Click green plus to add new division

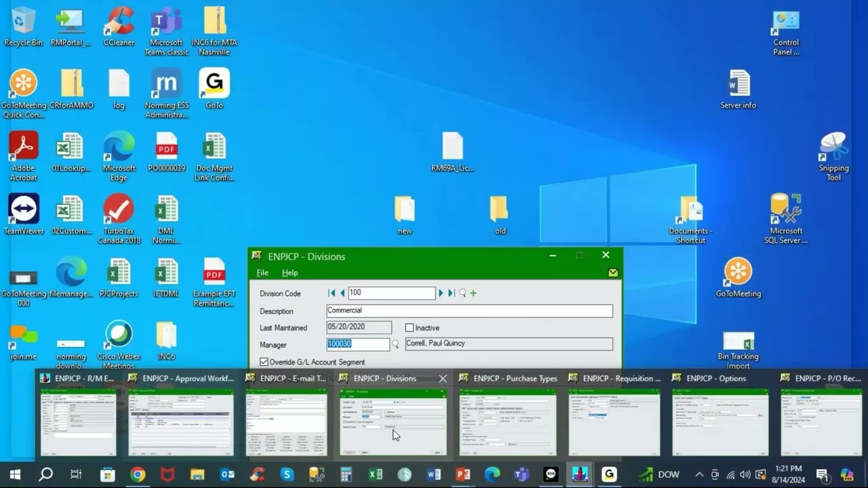[x=473, y=293]
